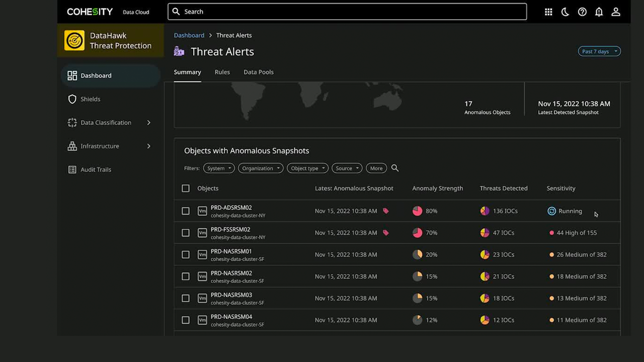Screen dimensions: 644x362
Task: Check the PRD-ADSRSM02 row checkbox
Action: [186, 211]
